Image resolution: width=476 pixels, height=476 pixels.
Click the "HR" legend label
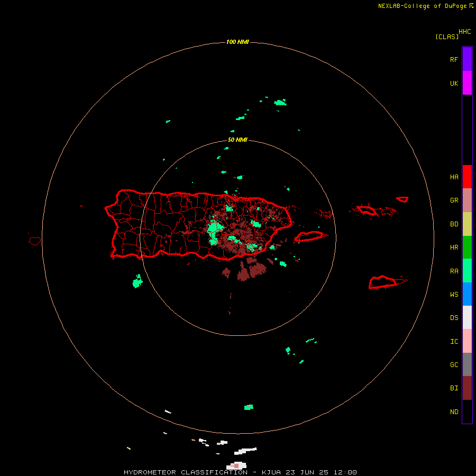tap(454, 248)
